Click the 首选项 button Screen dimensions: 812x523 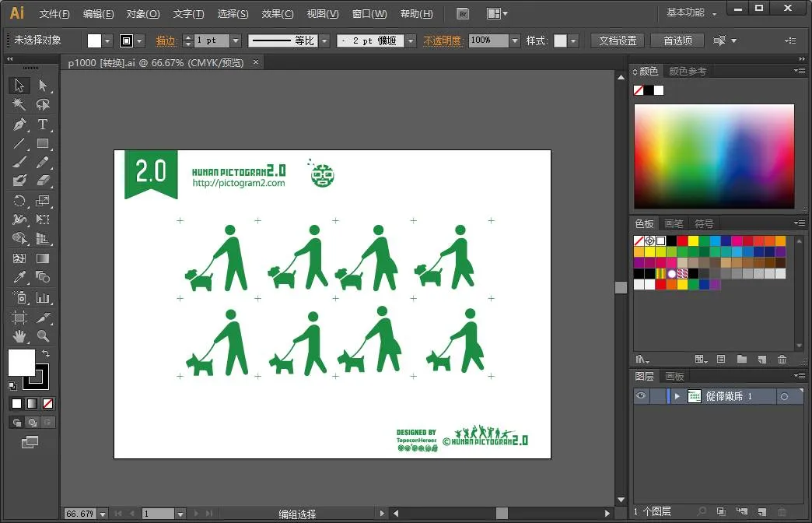click(x=677, y=40)
